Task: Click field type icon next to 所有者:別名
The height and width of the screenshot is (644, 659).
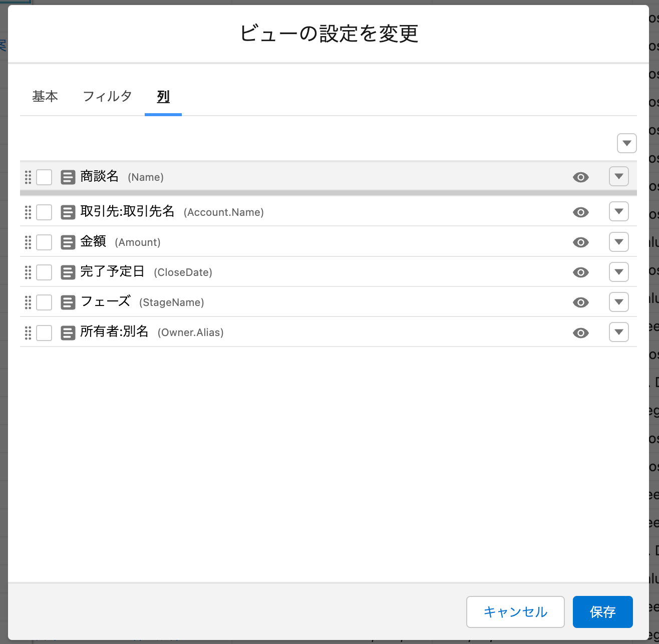Action: pos(68,333)
